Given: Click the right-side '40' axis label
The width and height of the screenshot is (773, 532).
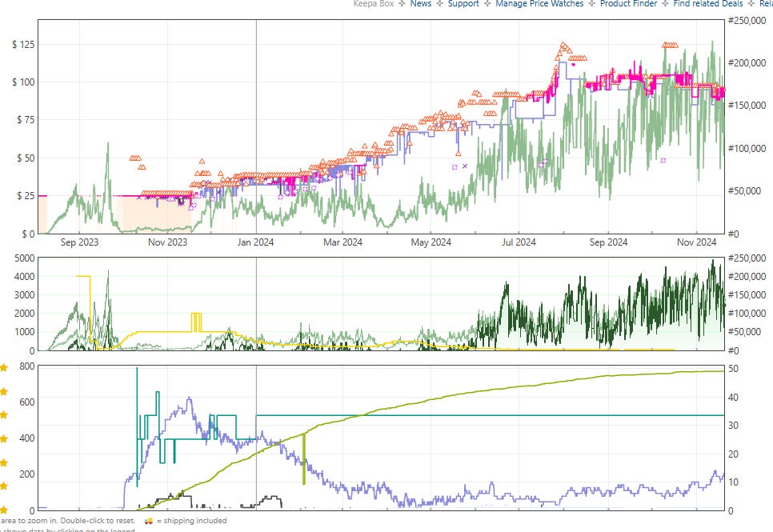Looking at the screenshot, I should (x=733, y=397).
